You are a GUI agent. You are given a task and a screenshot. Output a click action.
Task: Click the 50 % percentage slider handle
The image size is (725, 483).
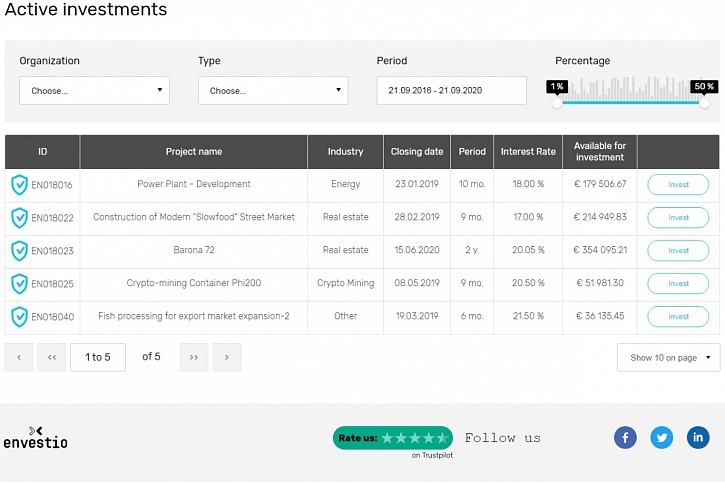click(x=704, y=102)
